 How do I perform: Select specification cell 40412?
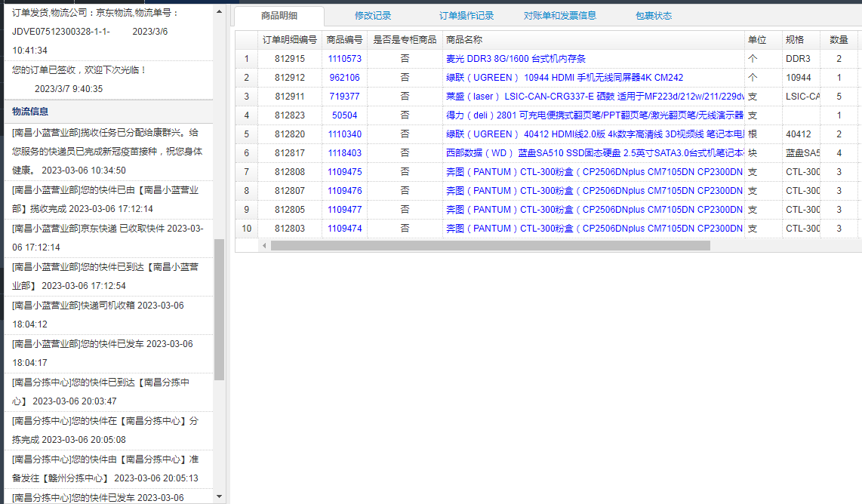pos(801,134)
